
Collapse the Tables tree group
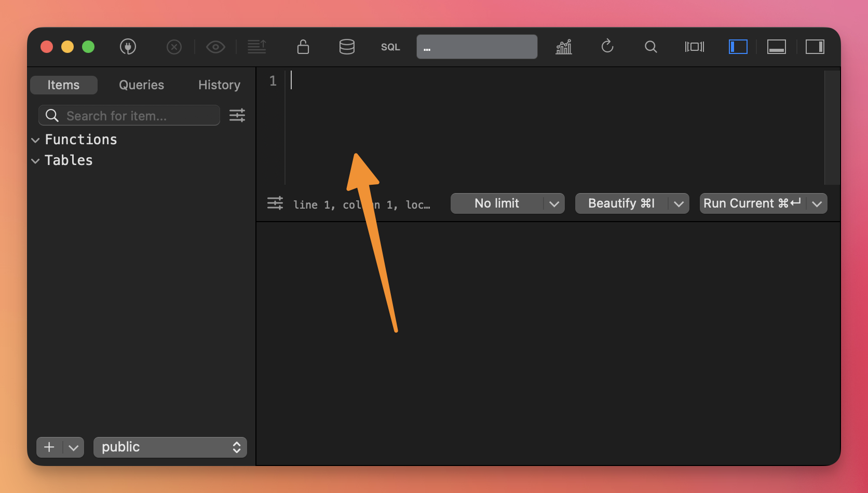click(x=35, y=161)
